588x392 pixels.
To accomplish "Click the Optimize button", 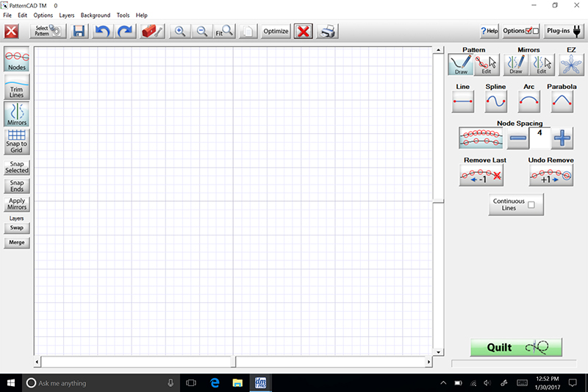I will click(276, 32).
